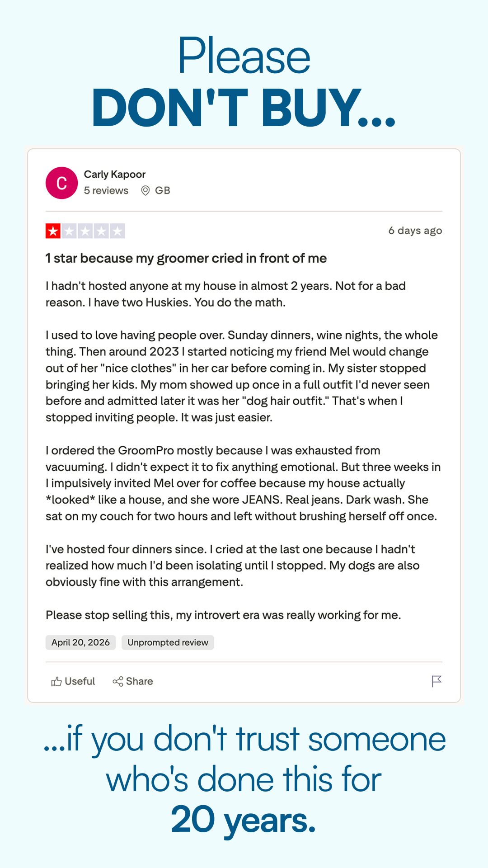The image size is (488, 868).
Task: Click the Useful label text
Action: tap(80, 681)
